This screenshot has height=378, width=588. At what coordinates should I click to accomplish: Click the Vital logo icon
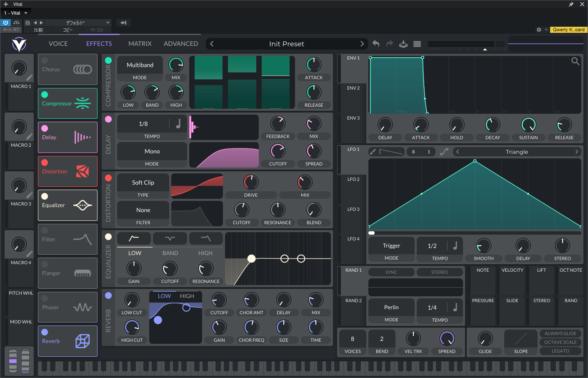point(19,44)
